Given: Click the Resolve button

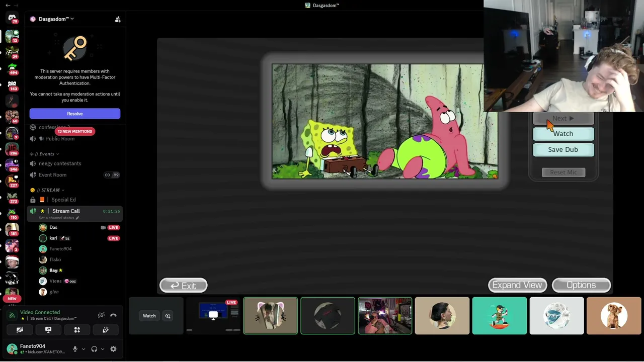Looking at the screenshot, I should pos(75,114).
